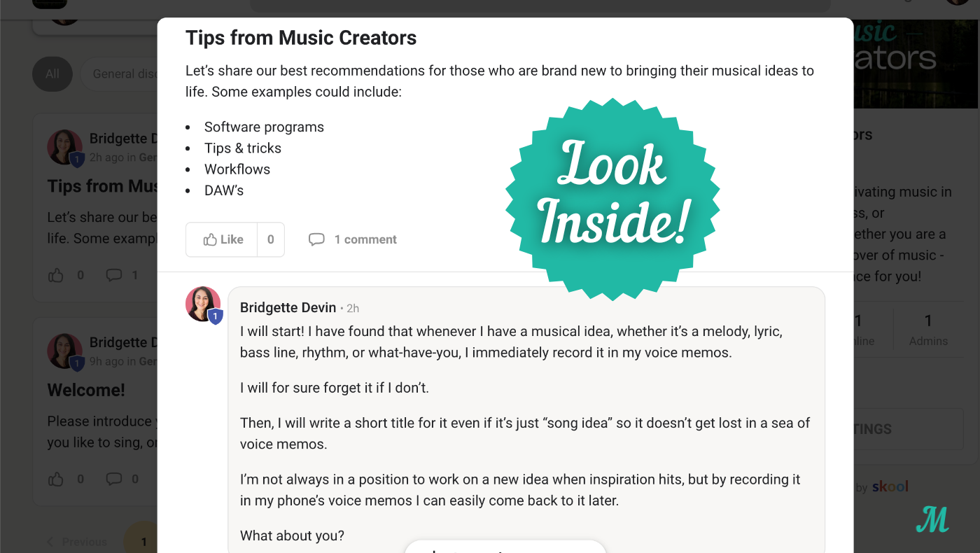Click the level 1 badge on commenter's avatar
The width and height of the screenshot is (980, 553).
point(216,317)
